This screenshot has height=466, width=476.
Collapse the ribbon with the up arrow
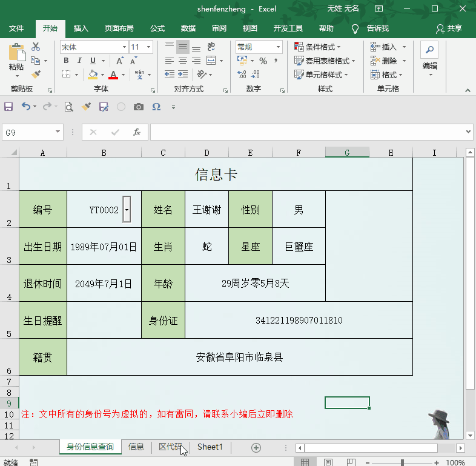click(468, 90)
